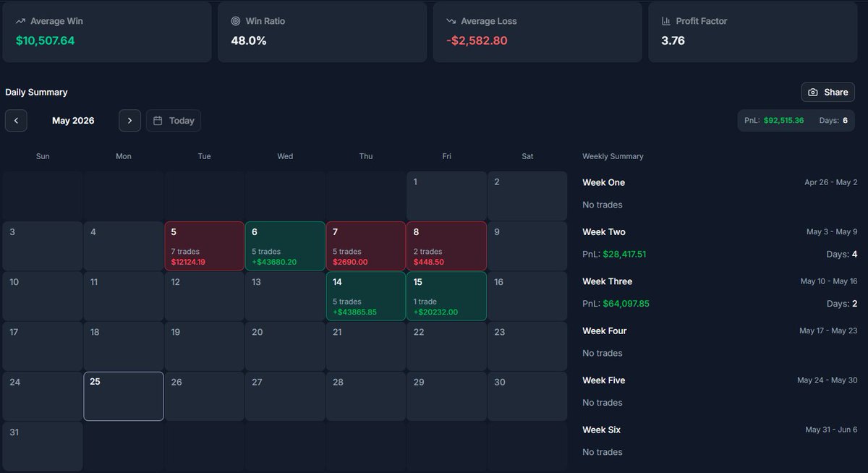Open May 6 day showing +$43680.20
The image size is (868, 473).
coord(285,246)
